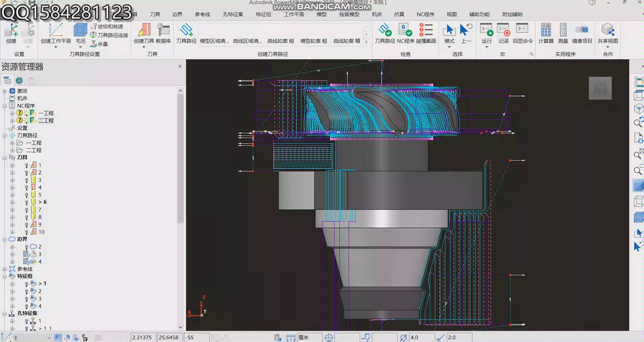Open the 数据库 tool database icon

tap(163, 33)
